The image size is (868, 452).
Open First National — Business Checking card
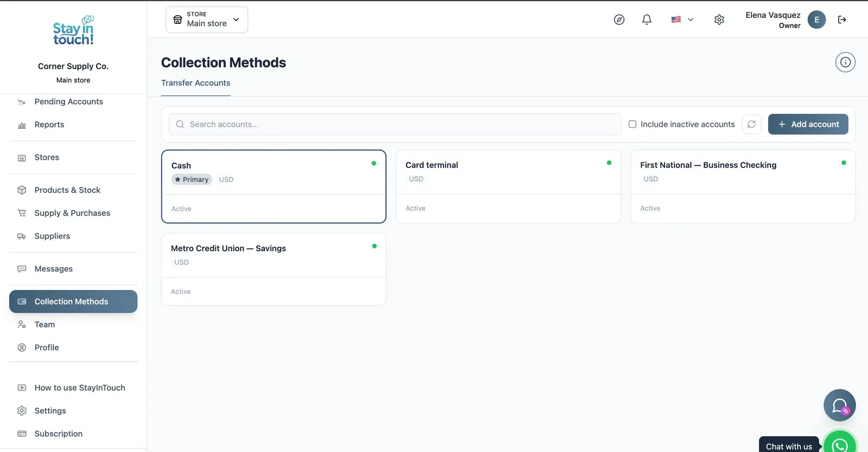coord(743,186)
